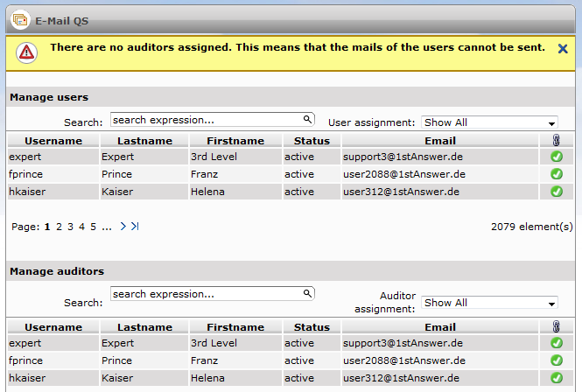Click paperclip column icon in auditors table
Image resolution: width=582 pixels, height=392 pixels.
[556, 326]
